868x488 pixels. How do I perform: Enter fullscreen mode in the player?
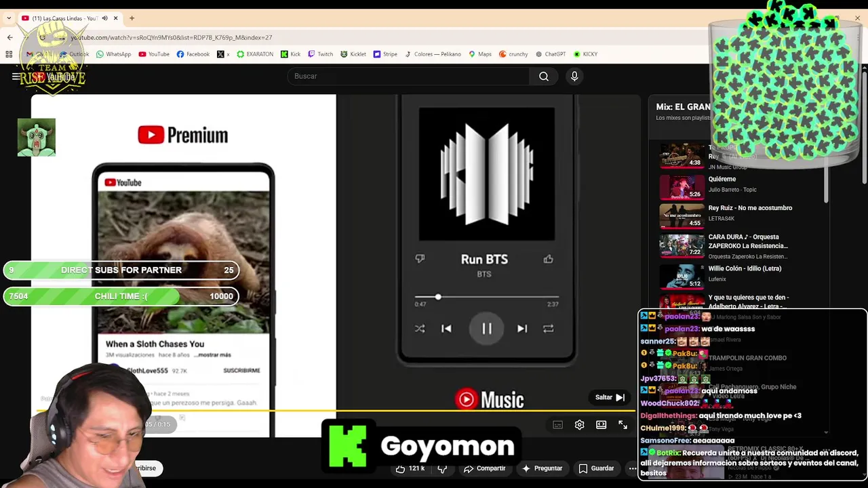623,425
